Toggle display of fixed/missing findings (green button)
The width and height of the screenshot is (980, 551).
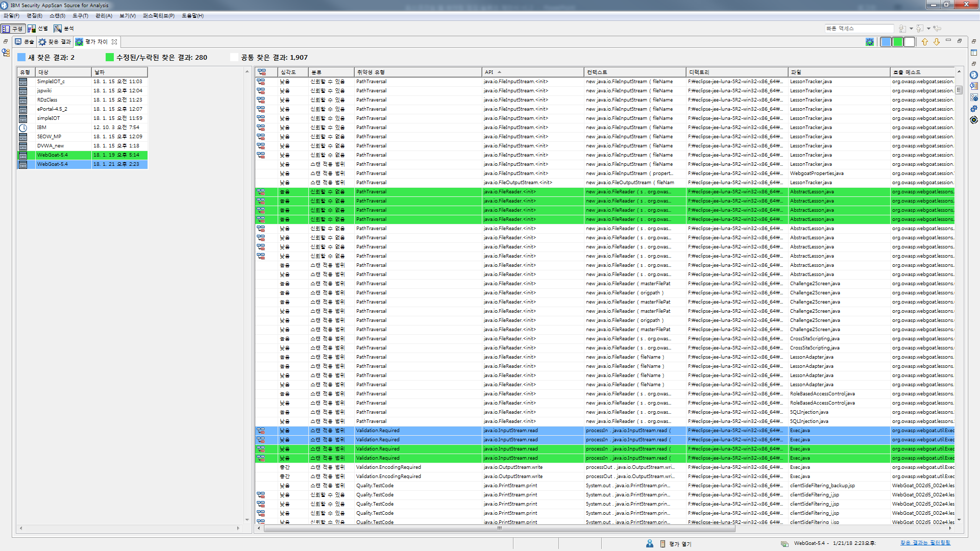(x=897, y=42)
